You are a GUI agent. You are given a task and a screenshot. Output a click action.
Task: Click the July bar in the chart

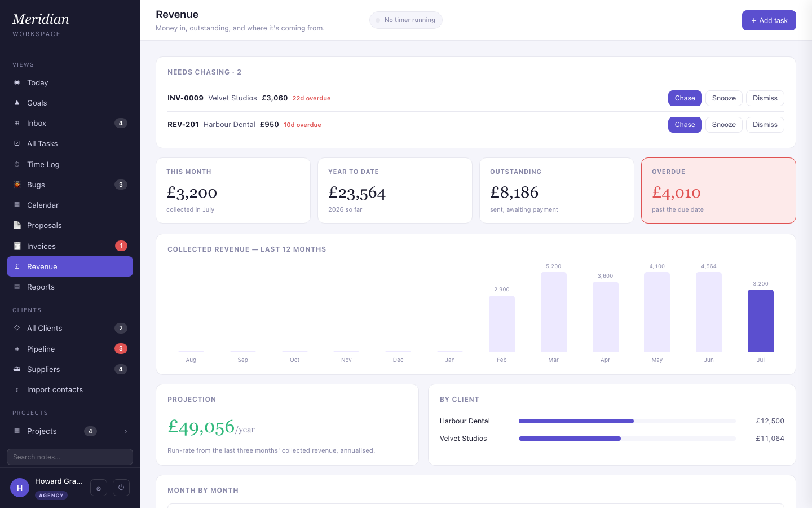tap(761, 321)
